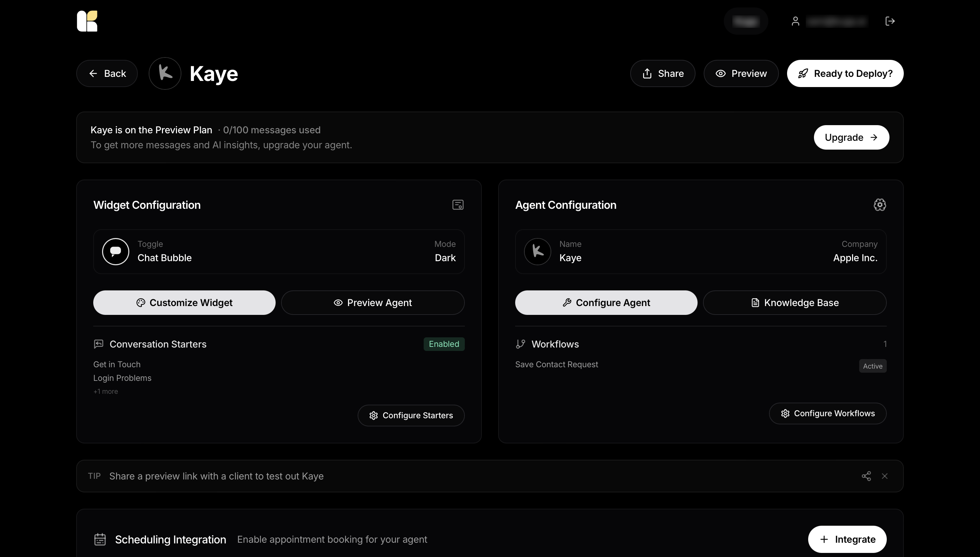Click the Widget Configuration panel icon

[458, 205]
